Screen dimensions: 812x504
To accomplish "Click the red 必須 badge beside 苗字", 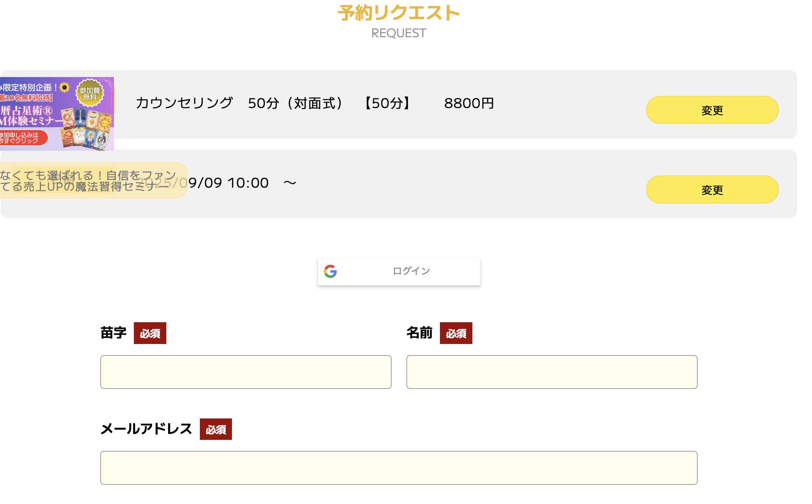I will [x=150, y=333].
